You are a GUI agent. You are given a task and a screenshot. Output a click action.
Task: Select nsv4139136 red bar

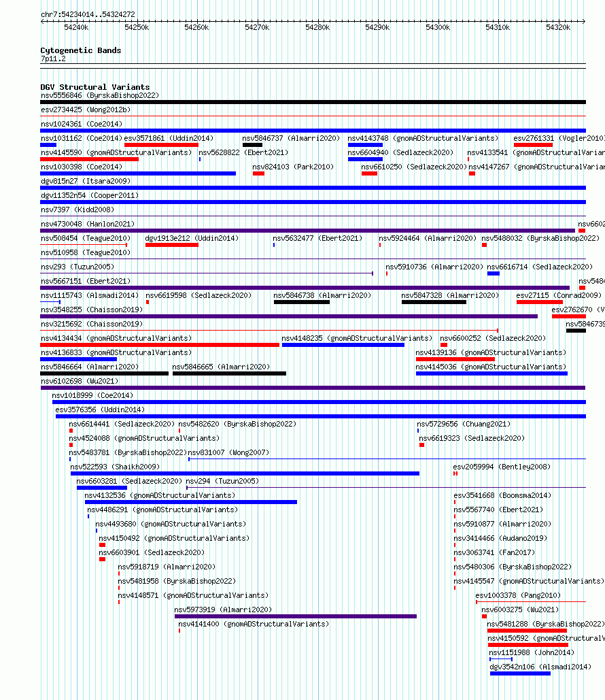click(x=455, y=359)
